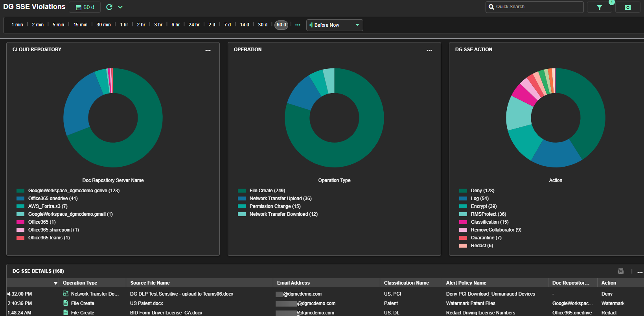Viewport: 644px width, 316px height.
Task: Open the filter funnel icon
Action: point(599,7)
